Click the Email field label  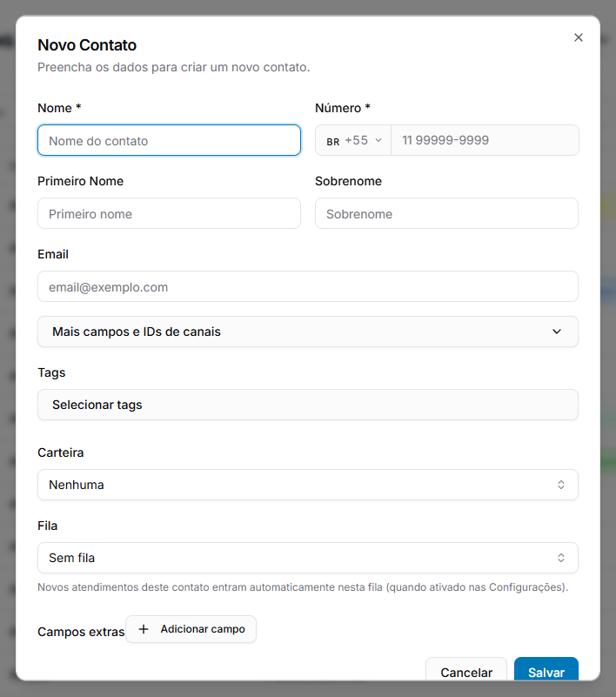(53, 254)
